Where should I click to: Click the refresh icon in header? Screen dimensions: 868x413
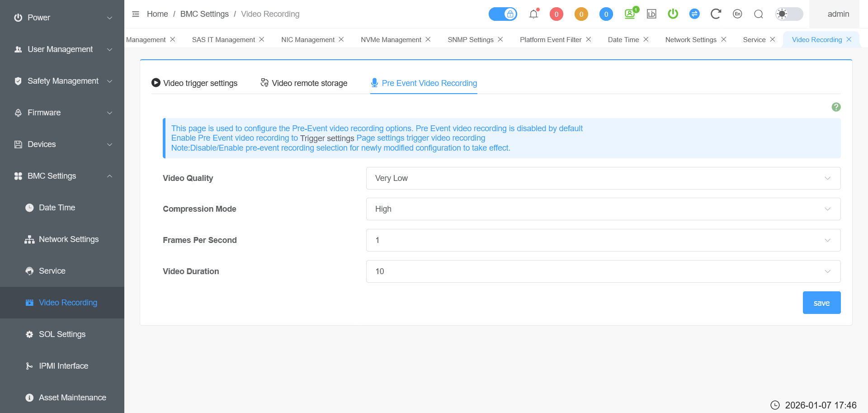(715, 14)
